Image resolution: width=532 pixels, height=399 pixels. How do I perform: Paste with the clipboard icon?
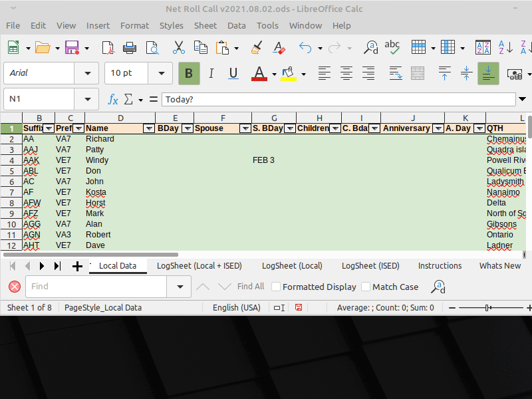222,47
